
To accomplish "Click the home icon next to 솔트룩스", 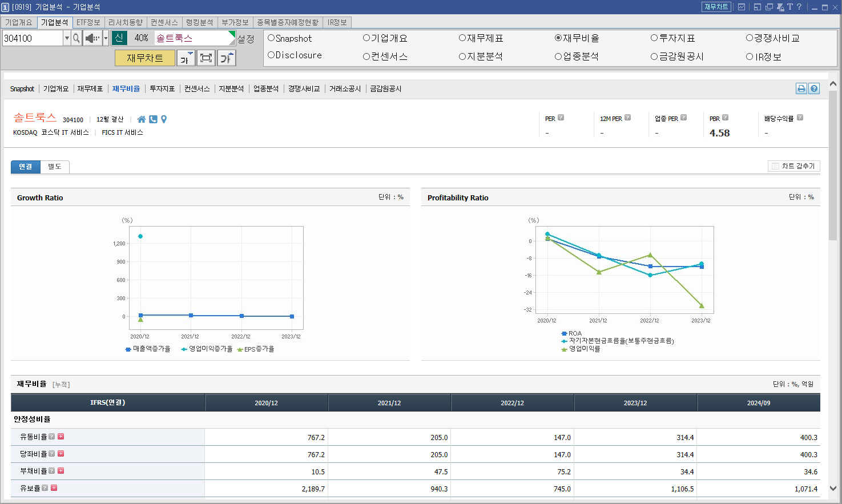I will [x=142, y=119].
